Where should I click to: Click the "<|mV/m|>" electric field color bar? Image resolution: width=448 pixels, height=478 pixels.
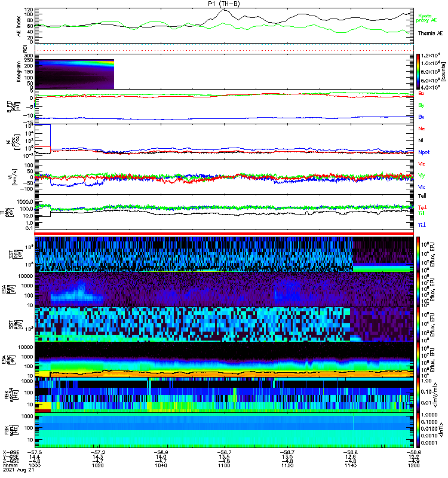[418, 395]
